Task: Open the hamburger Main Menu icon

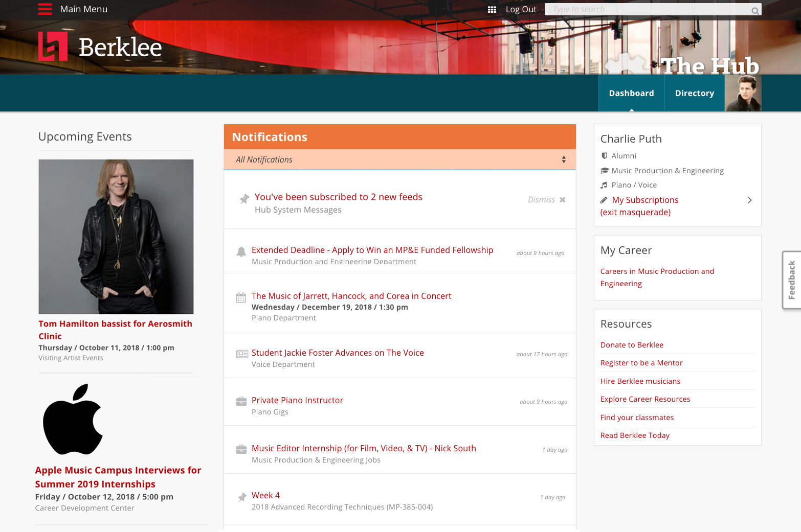Action: point(45,9)
